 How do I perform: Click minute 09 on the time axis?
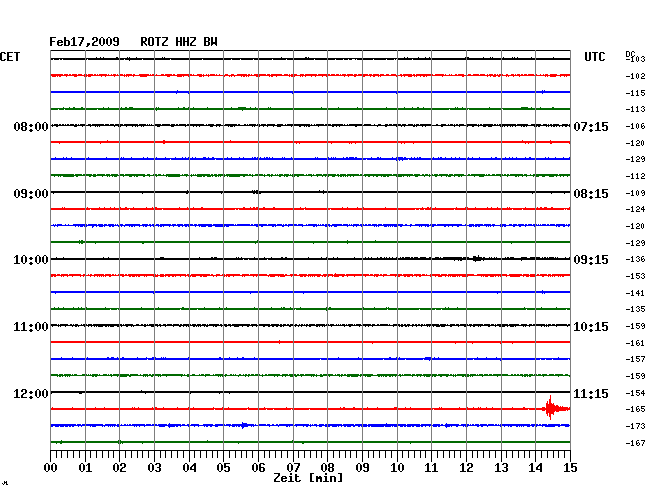[362, 468]
